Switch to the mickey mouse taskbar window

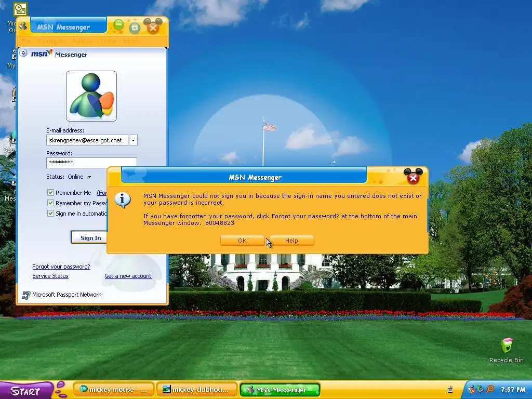[x=113, y=390]
